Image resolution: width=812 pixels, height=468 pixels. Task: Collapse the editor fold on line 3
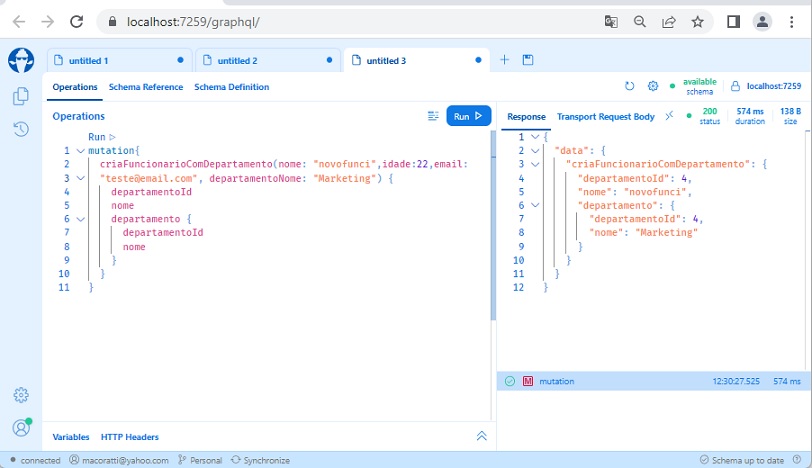point(80,178)
